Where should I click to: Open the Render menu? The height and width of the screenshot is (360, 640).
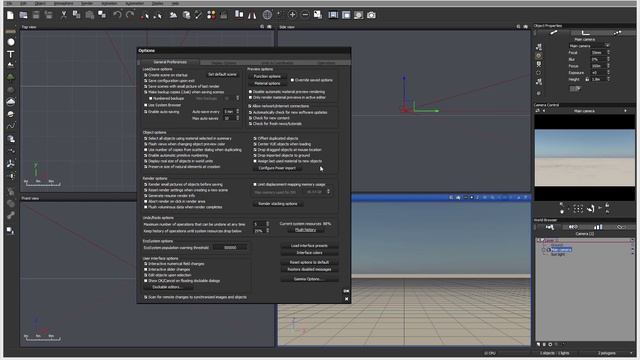coord(87,3)
